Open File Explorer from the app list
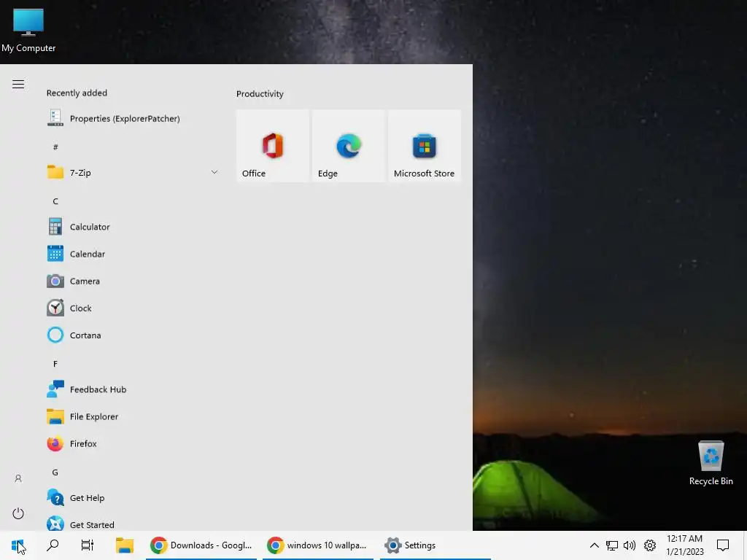This screenshot has width=747, height=560. click(133, 416)
